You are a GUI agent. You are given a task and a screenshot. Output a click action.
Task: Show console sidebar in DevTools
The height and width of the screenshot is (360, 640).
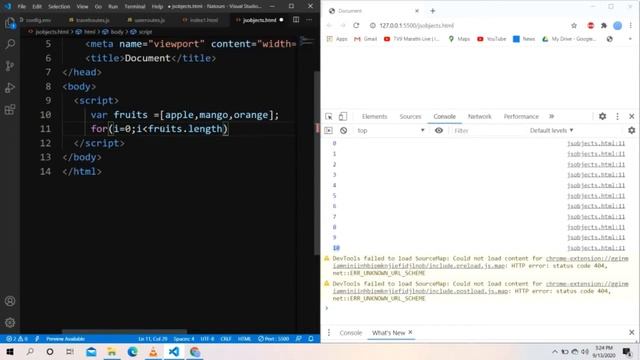click(x=328, y=131)
